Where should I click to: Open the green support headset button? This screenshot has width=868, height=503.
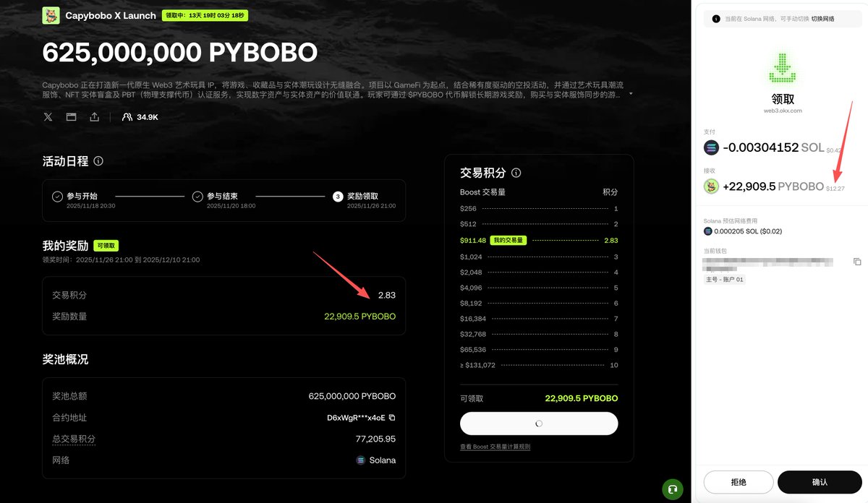click(x=673, y=489)
